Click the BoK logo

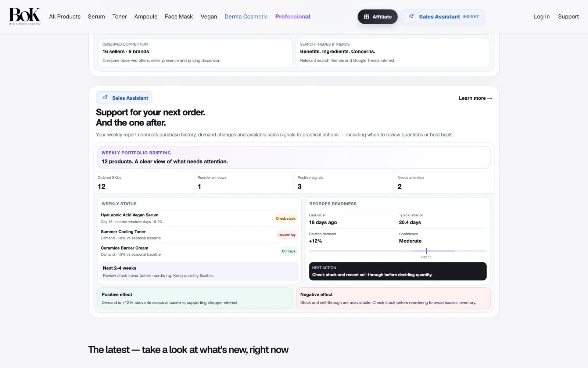25,17
